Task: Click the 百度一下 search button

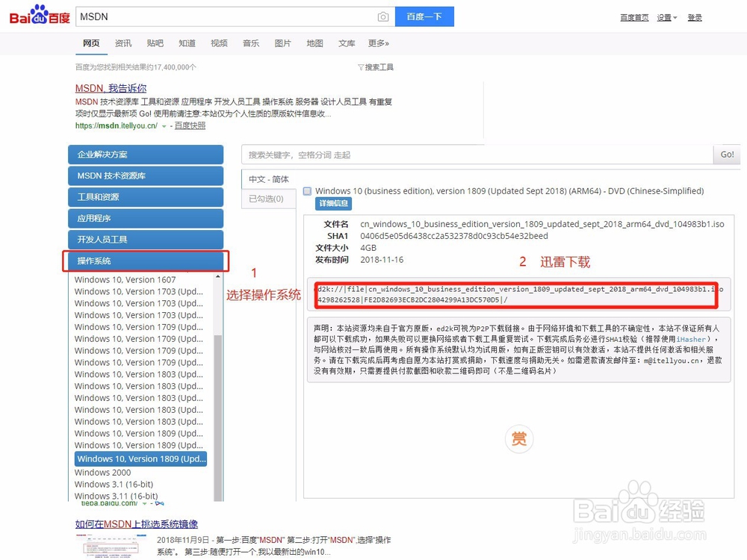Action: point(424,16)
